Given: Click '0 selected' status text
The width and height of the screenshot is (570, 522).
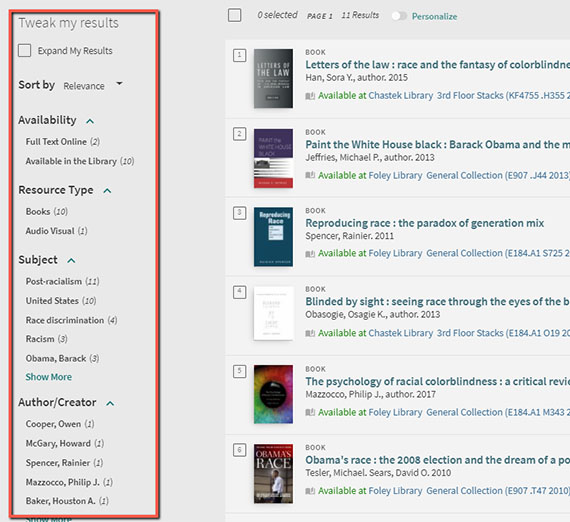Looking at the screenshot, I should click(x=277, y=15).
